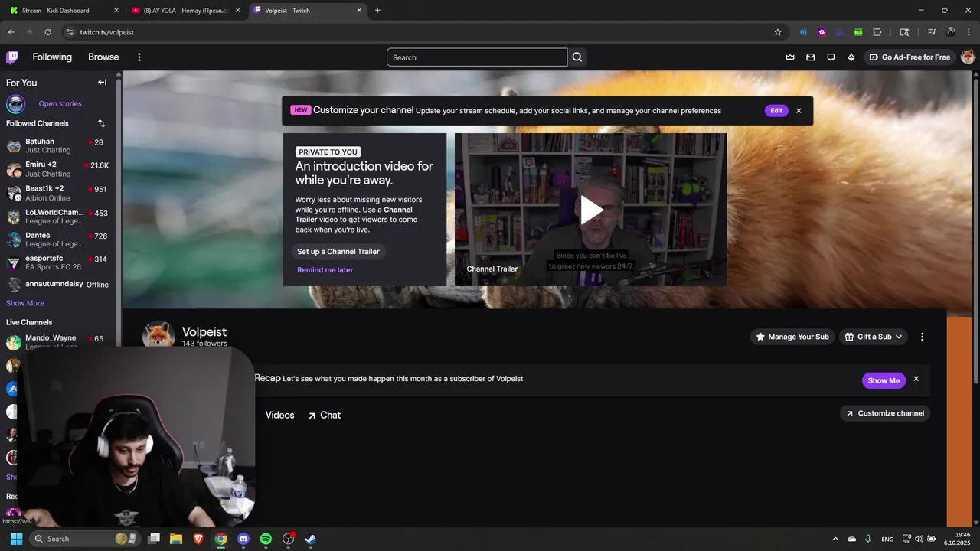Open File Explorer from the taskbar
Image resolution: width=980 pixels, height=551 pixels.
coord(176,539)
